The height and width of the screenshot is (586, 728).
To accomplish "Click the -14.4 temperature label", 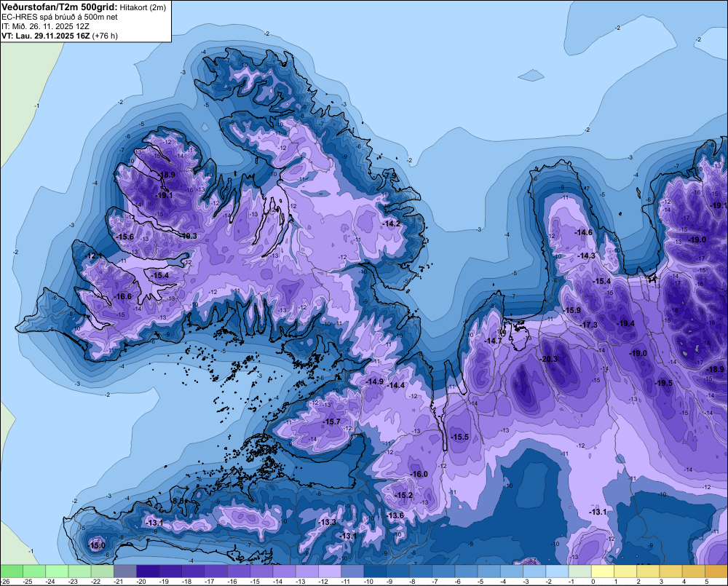I will (396, 385).
